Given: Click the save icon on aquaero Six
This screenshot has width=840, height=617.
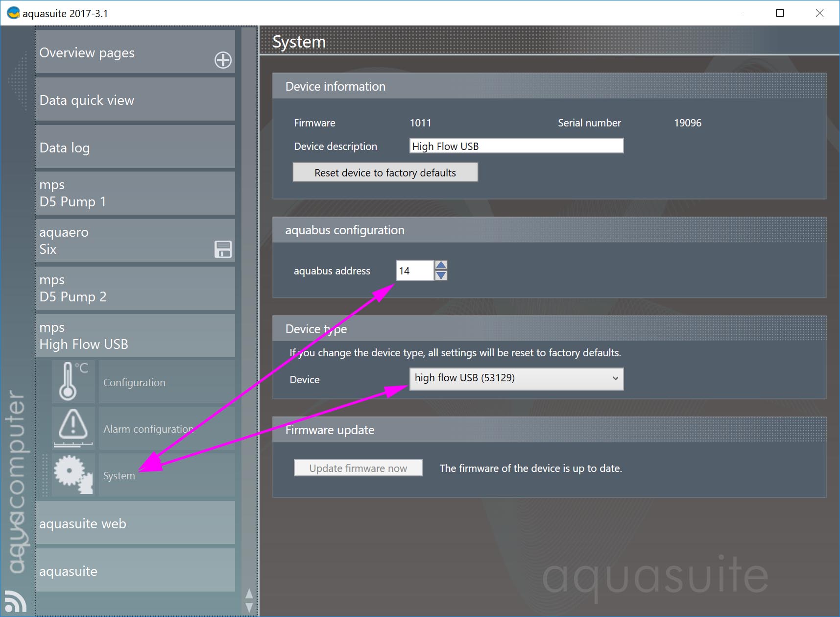Looking at the screenshot, I should (223, 249).
